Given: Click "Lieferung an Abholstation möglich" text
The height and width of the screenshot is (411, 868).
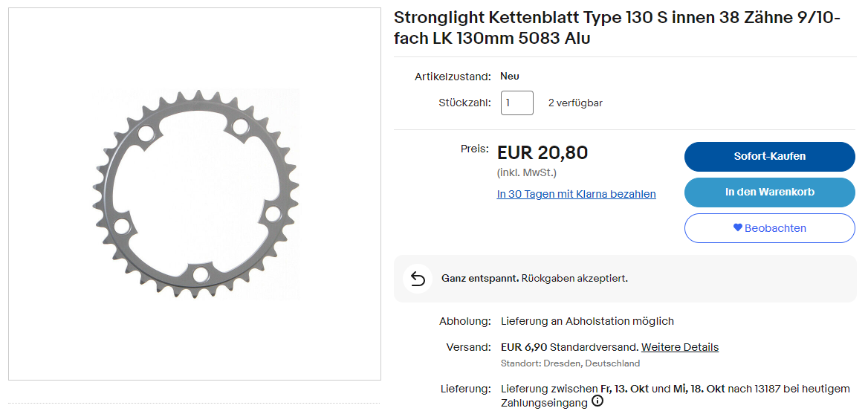Looking at the screenshot, I should click(587, 321).
